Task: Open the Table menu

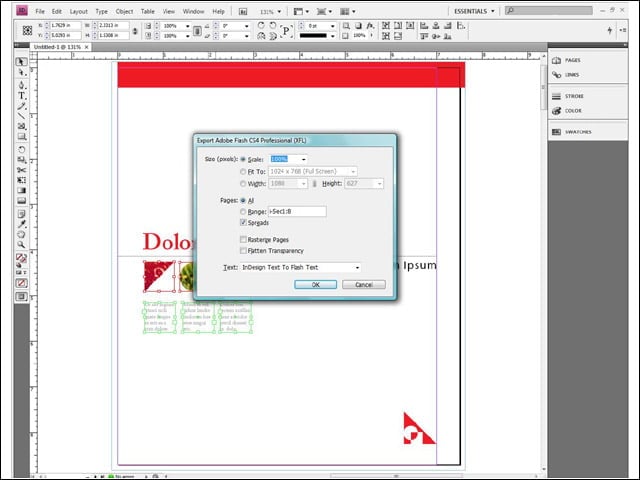Action: tap(148, 11)
